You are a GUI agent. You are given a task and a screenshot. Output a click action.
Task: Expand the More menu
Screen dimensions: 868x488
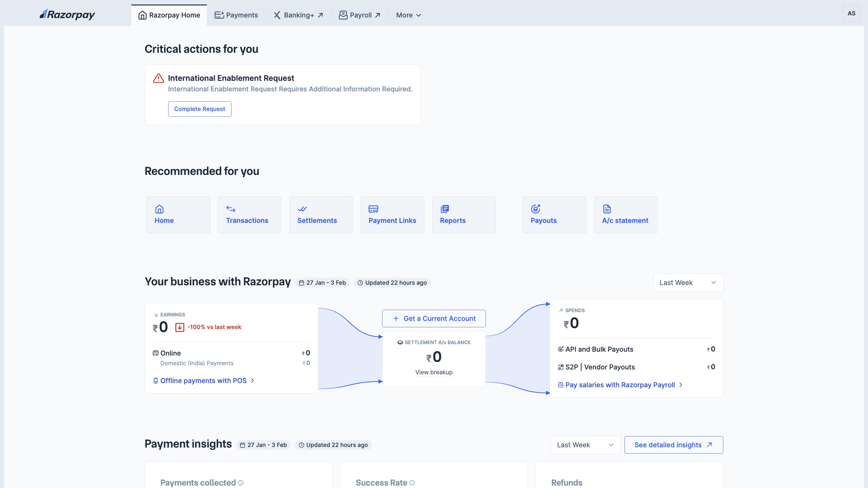408,15
